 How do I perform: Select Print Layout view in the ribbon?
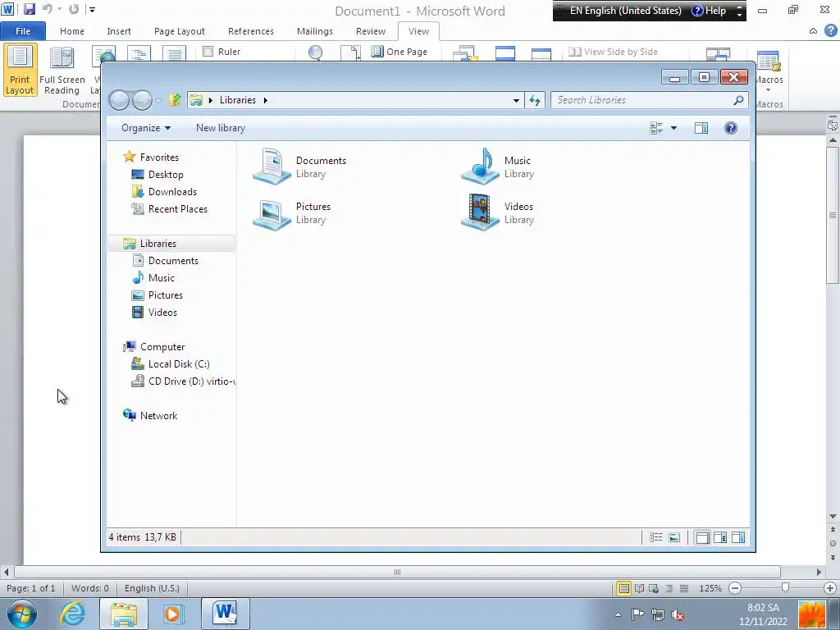(20, 71)
